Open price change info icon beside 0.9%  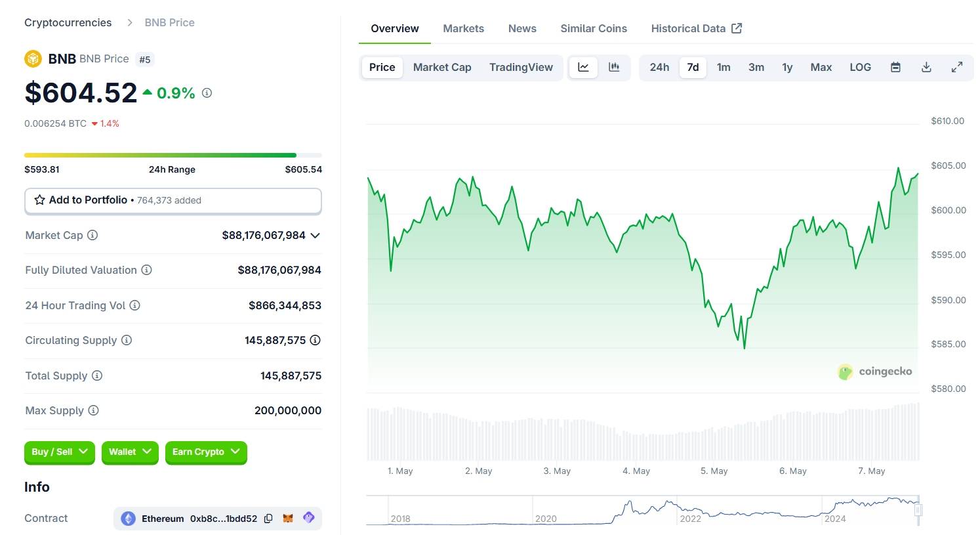pyautogui.click(x=207, y=93)
